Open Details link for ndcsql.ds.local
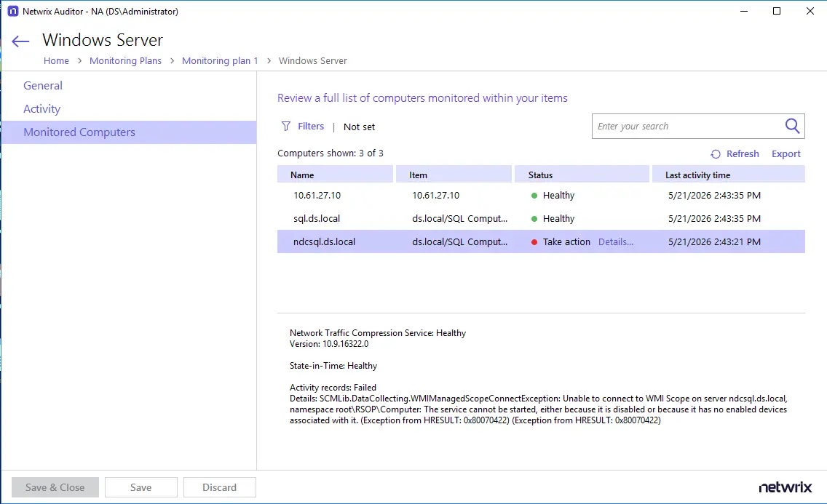This screenshot has width=827, height=504. [x=615, y=241]
